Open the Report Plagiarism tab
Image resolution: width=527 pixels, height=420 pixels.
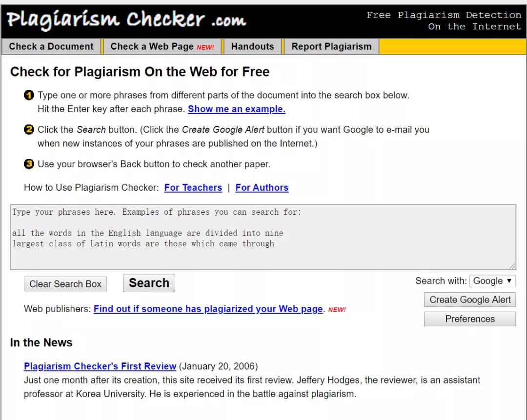click(x=331, y=46)
